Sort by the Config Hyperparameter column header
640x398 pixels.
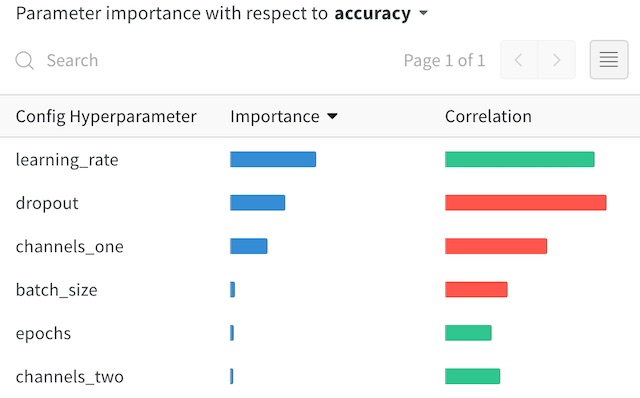click(x=106, y=117)
